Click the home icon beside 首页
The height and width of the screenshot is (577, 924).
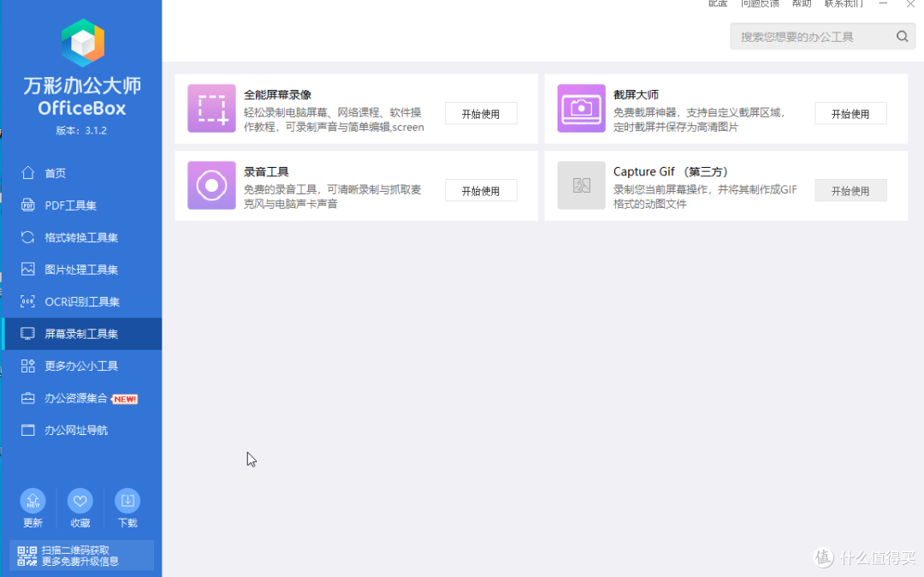pyautogui.click(x=27, y=173)
